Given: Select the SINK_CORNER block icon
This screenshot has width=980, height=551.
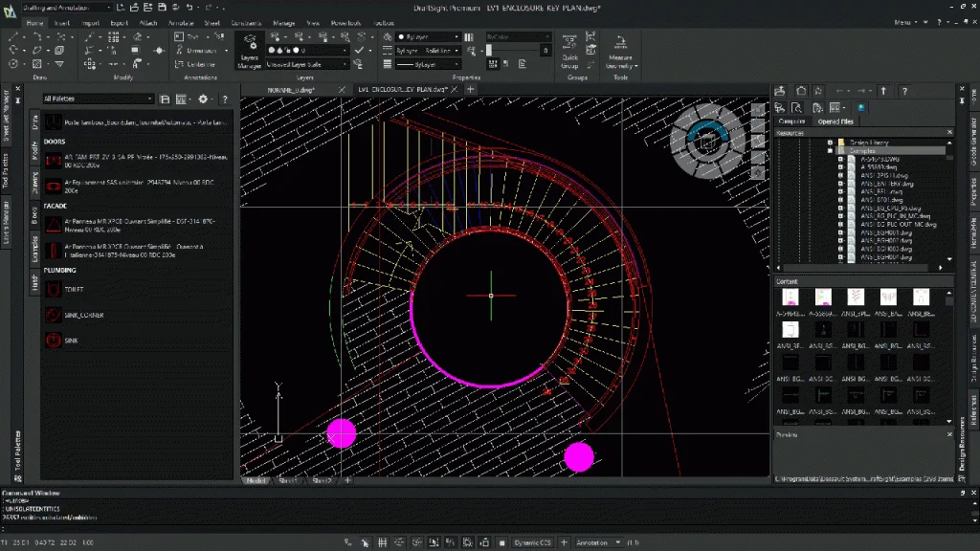Looking at the screenshot, I should coord(53,315).
